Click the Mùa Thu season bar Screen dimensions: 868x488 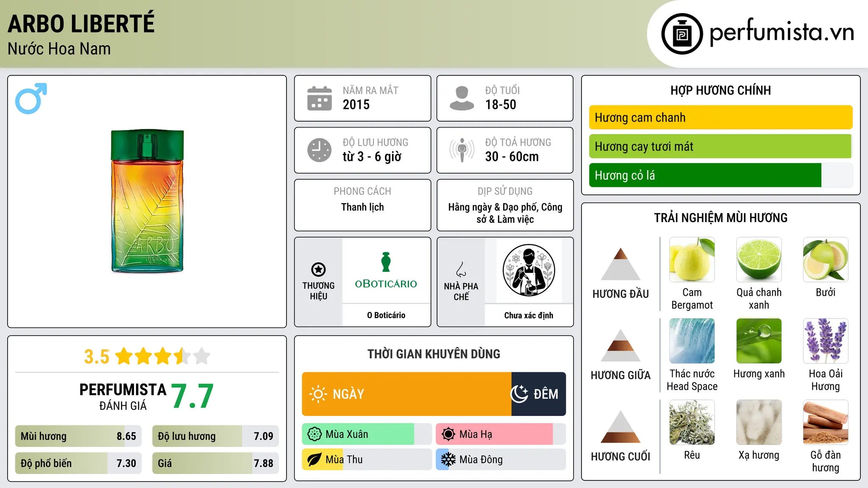click(x=367, y=460)
